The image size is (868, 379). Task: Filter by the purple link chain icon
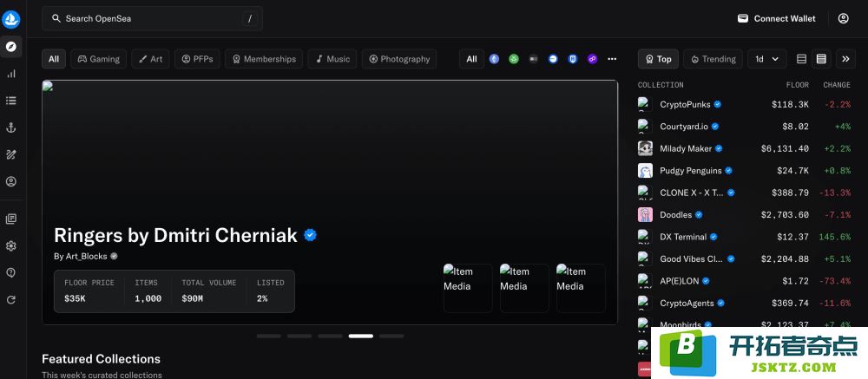[592, 59]
